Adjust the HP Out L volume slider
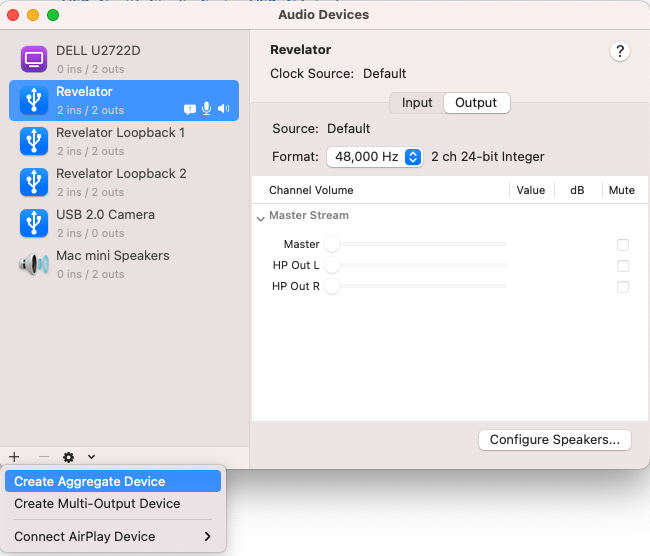 coord(415,265)
